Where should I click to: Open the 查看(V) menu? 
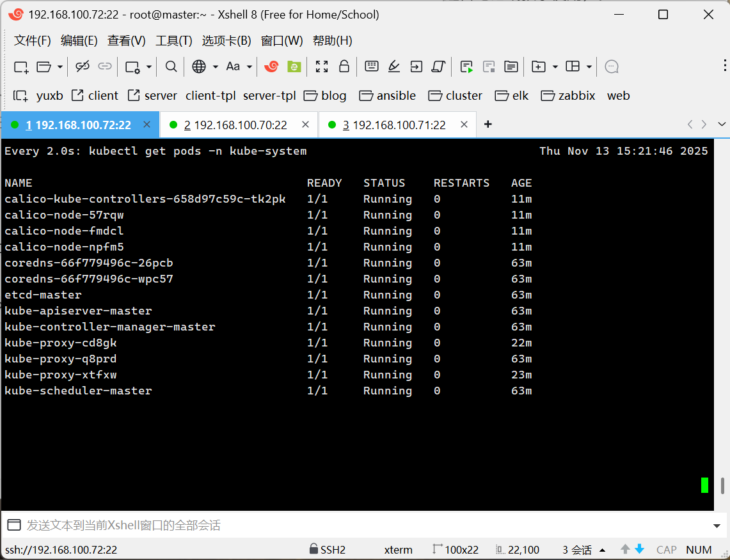click(x=126, y=40)
